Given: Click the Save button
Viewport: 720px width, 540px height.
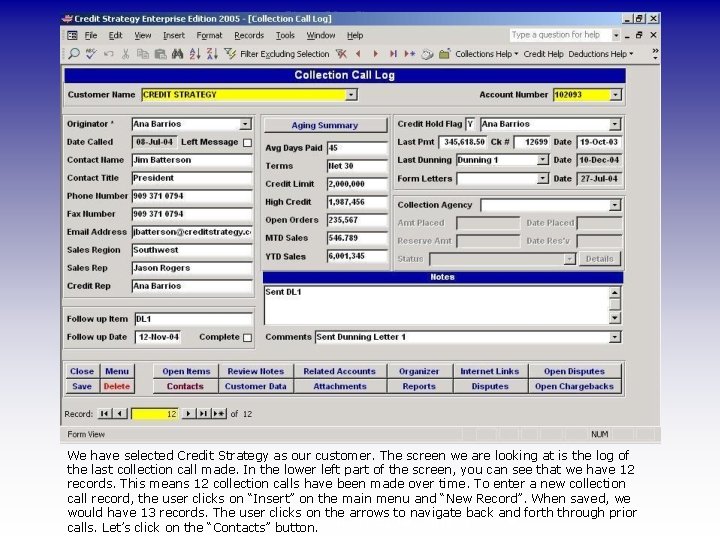Looking at the screenshot, I should pyautogui.click(x=82, y=386).
